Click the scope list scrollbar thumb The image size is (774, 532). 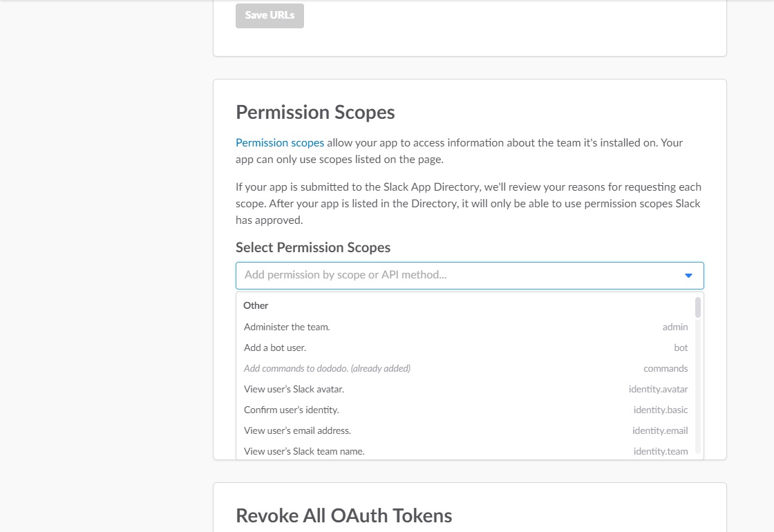tap(698, 307)
